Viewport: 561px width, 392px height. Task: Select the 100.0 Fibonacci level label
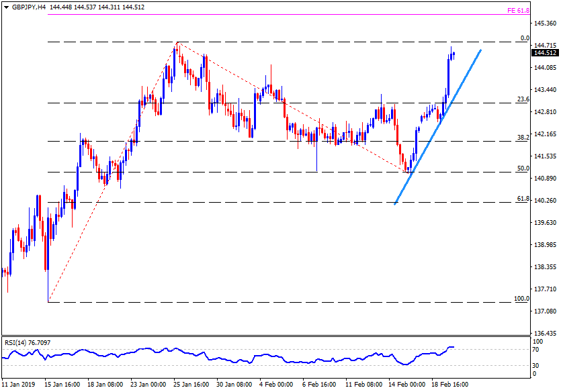coord(521,298)
